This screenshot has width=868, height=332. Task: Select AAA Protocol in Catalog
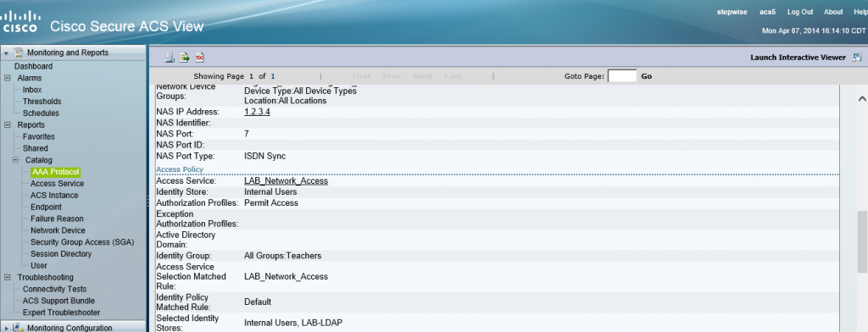click(x=56, y=172)
